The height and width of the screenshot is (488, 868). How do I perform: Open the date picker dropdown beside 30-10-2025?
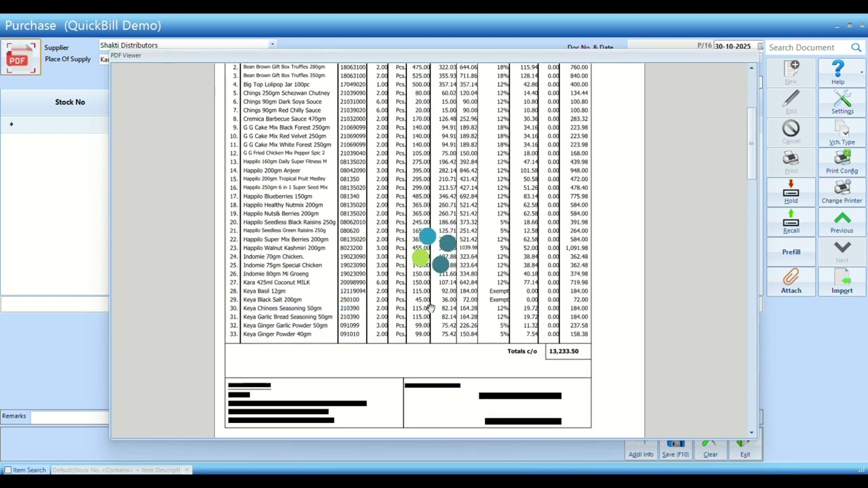click(760, 46)
